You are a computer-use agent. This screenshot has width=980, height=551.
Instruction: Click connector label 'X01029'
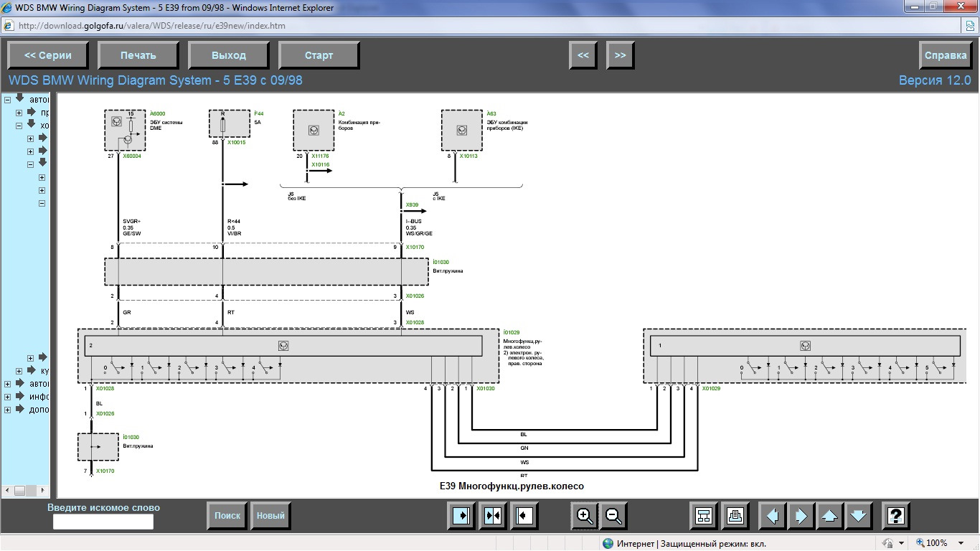click(712, 388)
